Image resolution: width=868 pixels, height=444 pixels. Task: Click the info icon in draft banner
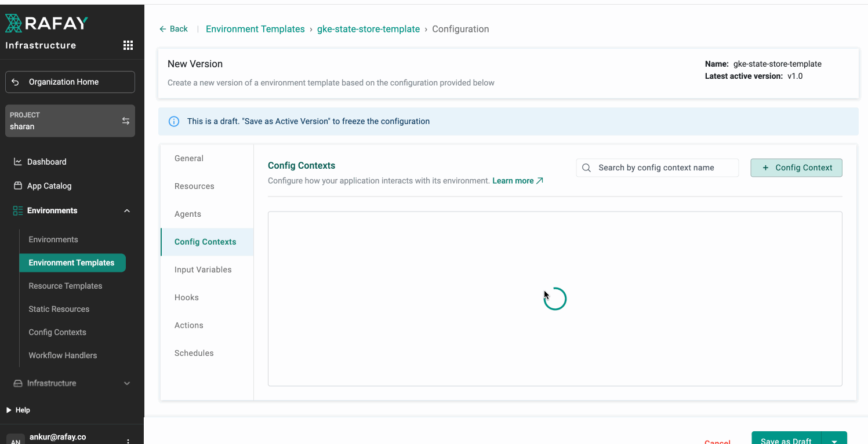(x=173, y=122)
